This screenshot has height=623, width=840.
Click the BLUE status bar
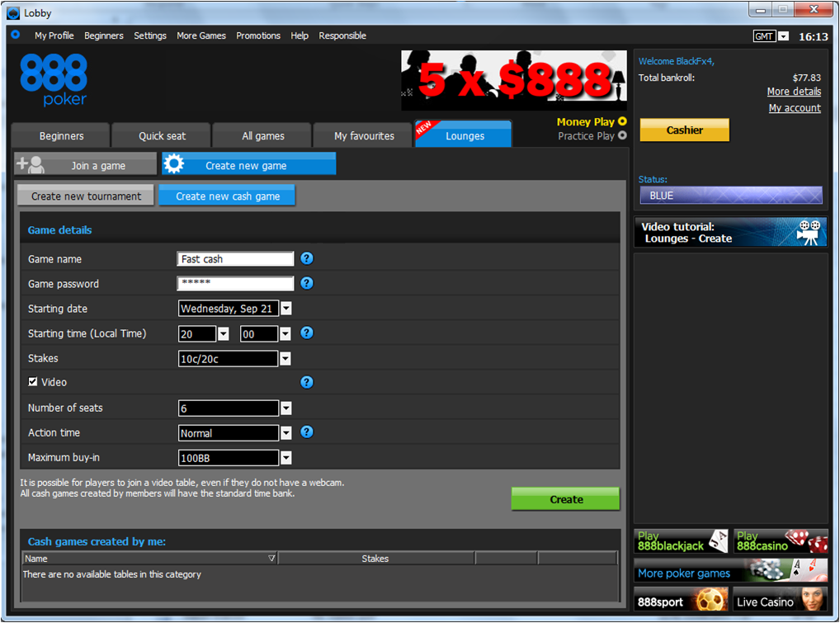(x=731, y=196)
